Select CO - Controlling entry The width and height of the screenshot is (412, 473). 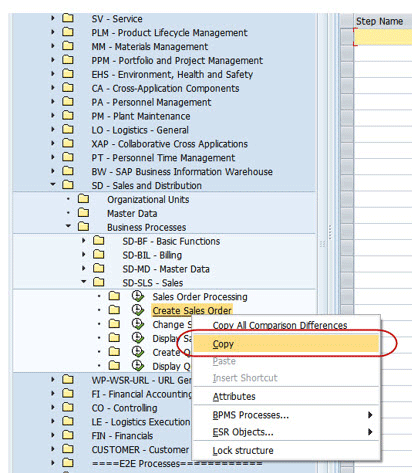(x=124, y=408)
